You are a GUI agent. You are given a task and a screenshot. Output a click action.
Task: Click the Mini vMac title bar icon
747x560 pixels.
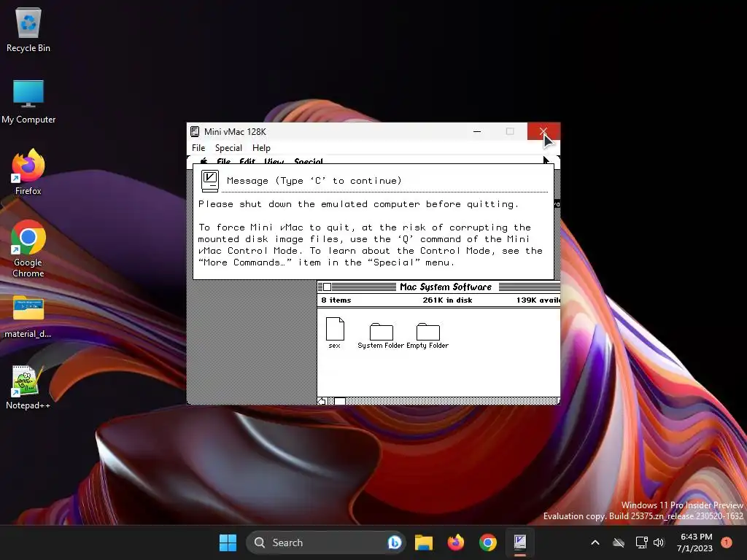[195, 132]
